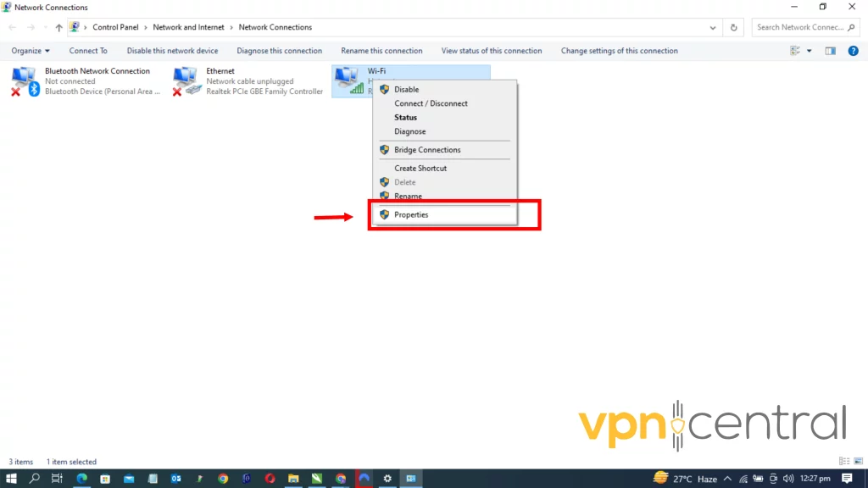Viewport: 868px width, 488px height.
Task: Navigate to Network and Internet breadcrumb
Action: tap(188, 26)
